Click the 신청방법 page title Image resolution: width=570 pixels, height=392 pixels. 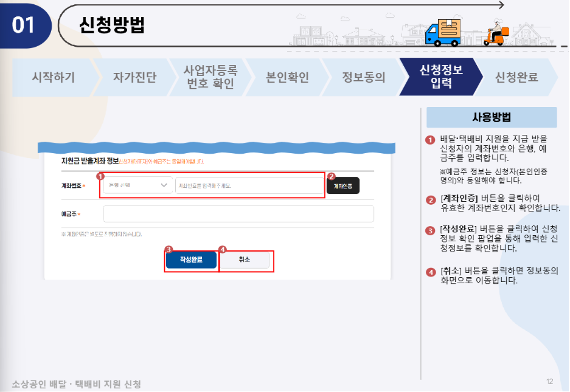coord(112,26)
